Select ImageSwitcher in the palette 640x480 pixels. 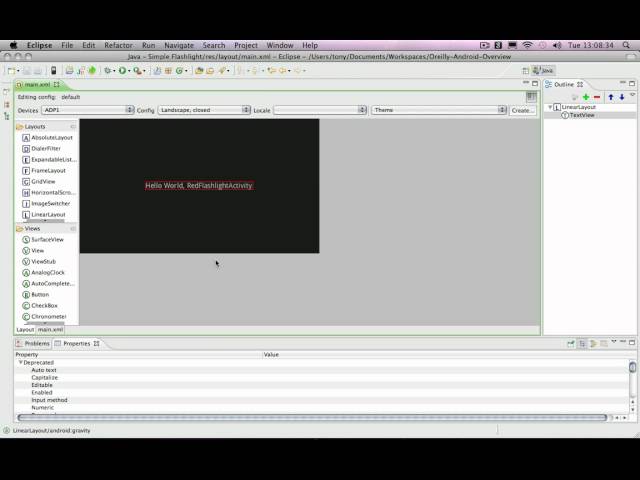pyautogui.click(x=46, y=204)
